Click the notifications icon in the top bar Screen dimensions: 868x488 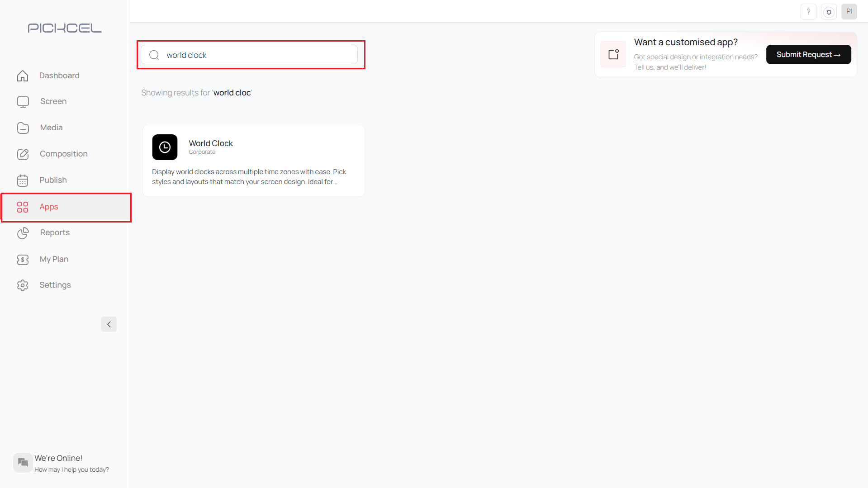(829, 12)
